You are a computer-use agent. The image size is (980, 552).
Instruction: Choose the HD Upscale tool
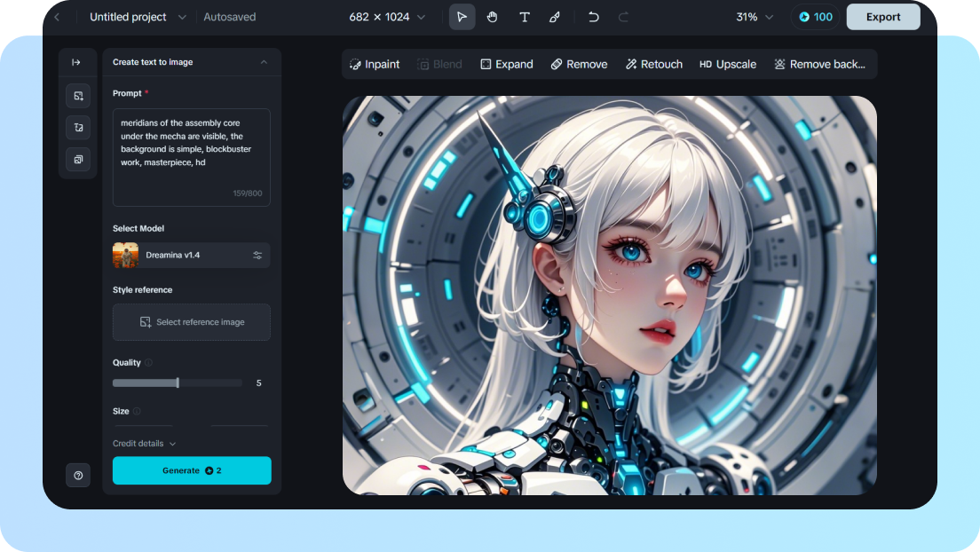(728, 65)
